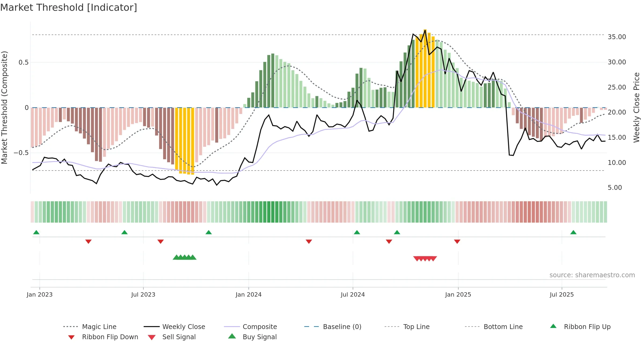Toggle the Top Line legend entry

[x=407, y=327]
